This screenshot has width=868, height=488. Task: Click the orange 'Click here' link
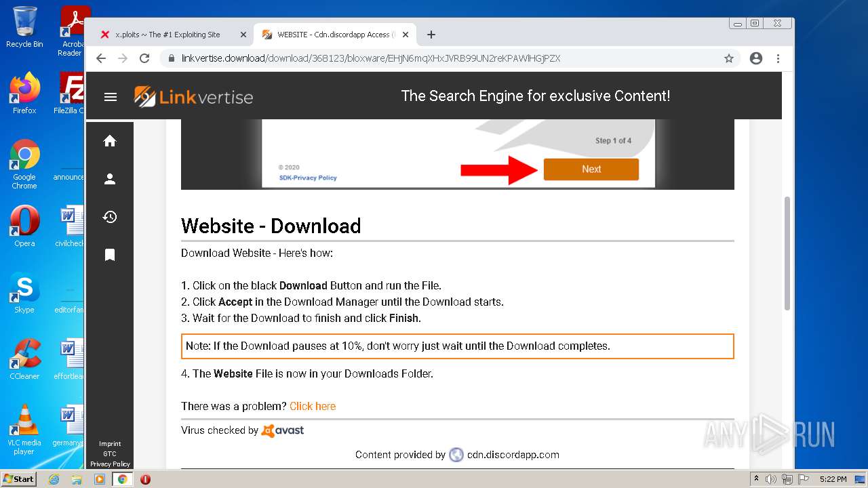[313, 407]
